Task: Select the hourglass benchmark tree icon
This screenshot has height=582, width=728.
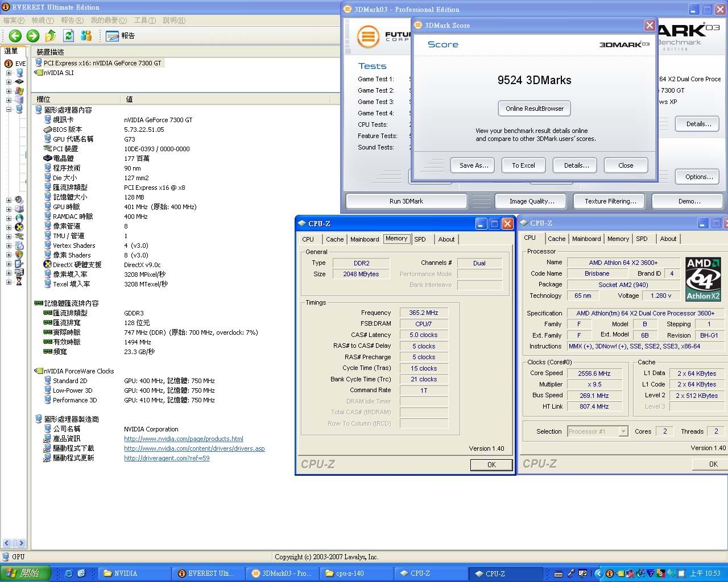Action: tap(19, 281)
